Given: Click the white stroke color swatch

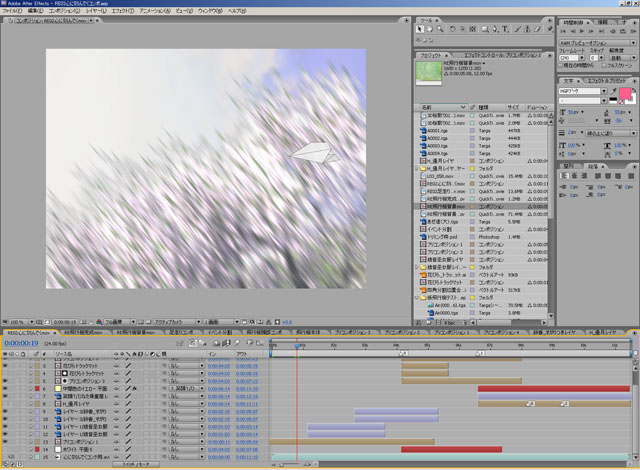Looking at the screenshot, I should (x=631, y=98).
